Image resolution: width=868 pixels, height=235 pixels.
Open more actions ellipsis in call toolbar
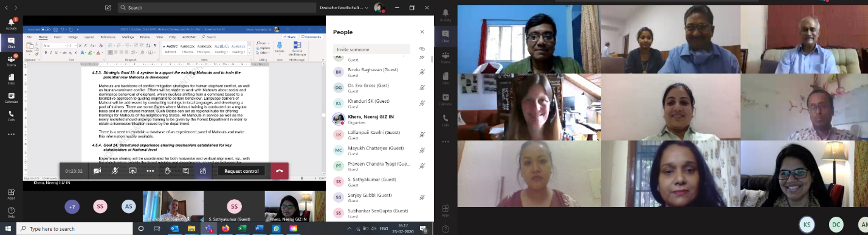coord(150,171)
